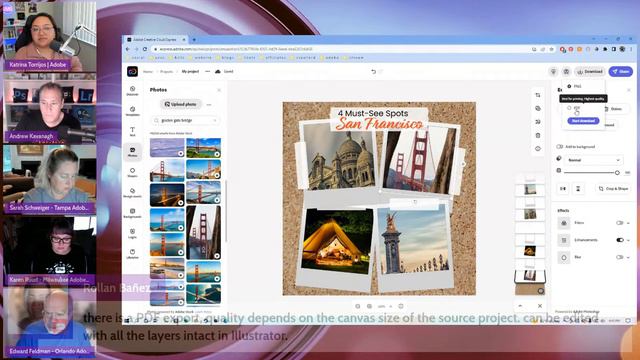Click the Share button
The image size is (640, 360).
[x=620, y=71]
